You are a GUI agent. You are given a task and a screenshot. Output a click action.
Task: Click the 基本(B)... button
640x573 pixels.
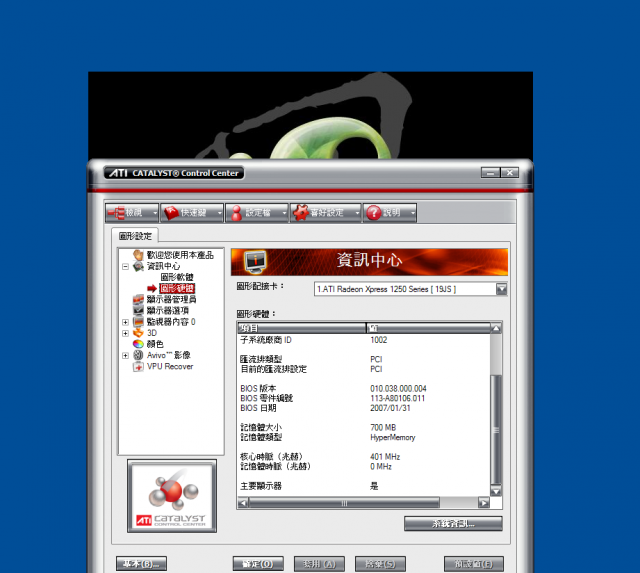pos(141,564)
